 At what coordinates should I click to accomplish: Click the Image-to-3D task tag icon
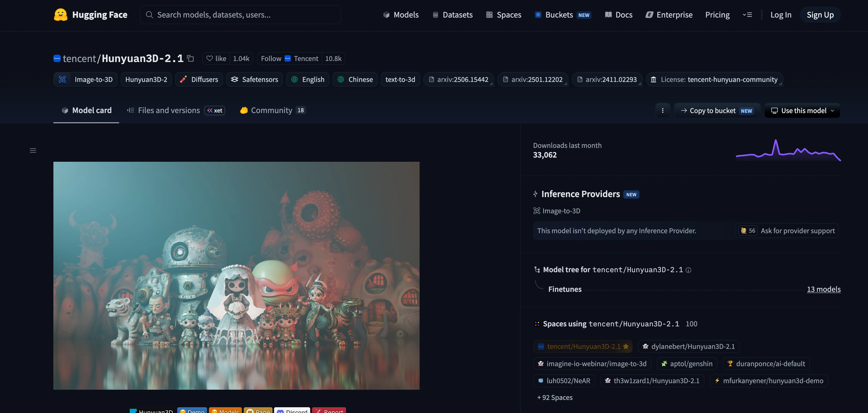coord(62,80)
